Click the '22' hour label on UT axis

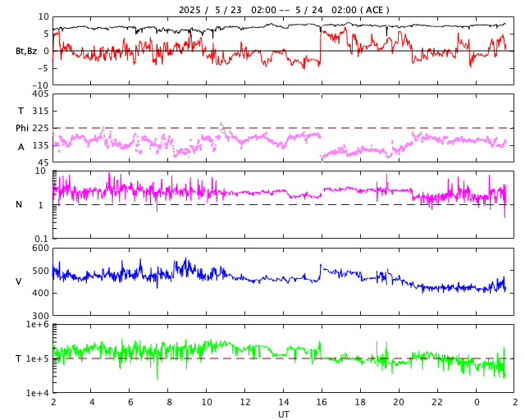click(437, 402)
